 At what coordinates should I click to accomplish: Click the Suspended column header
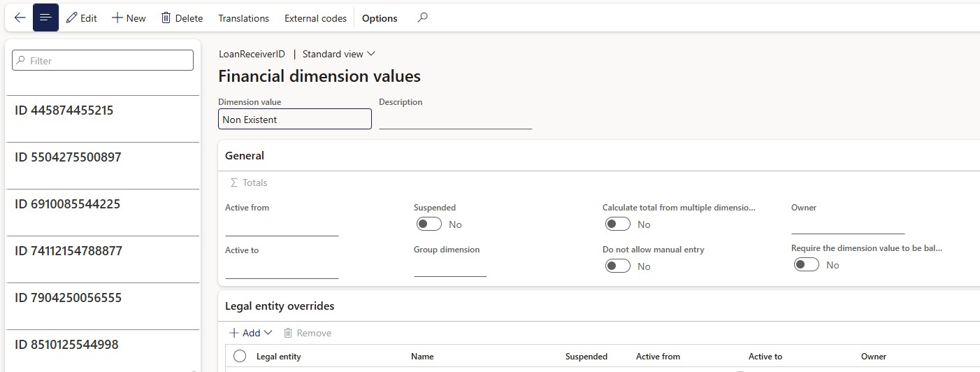coord(586,357)
